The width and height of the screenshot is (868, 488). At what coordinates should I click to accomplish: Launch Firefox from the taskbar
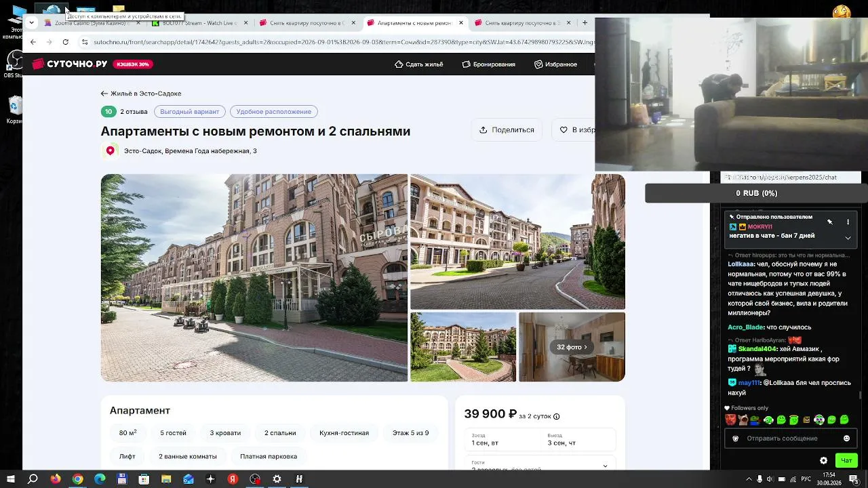click(x=56, y=479)
